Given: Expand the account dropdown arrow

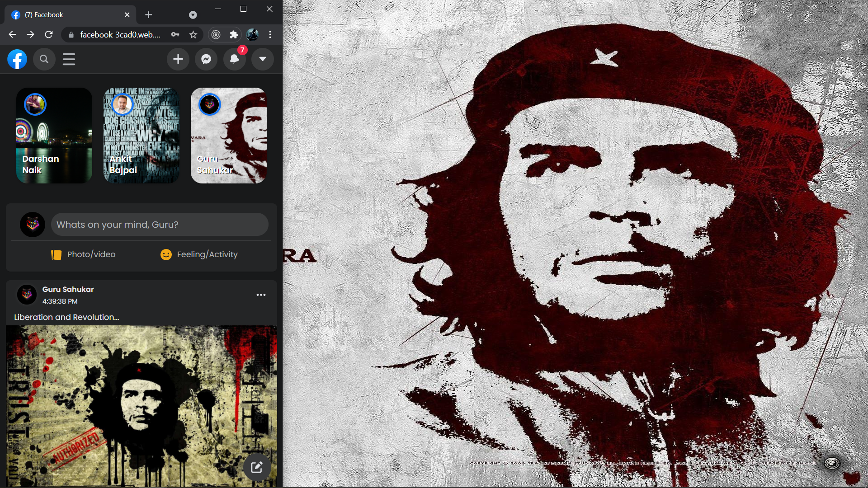Looking at the screenshot, I should pos(262,59).
